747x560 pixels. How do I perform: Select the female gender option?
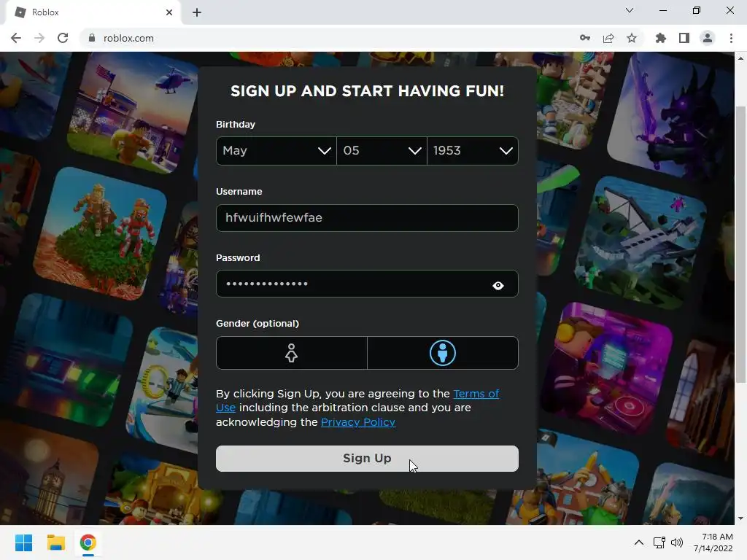292,353
